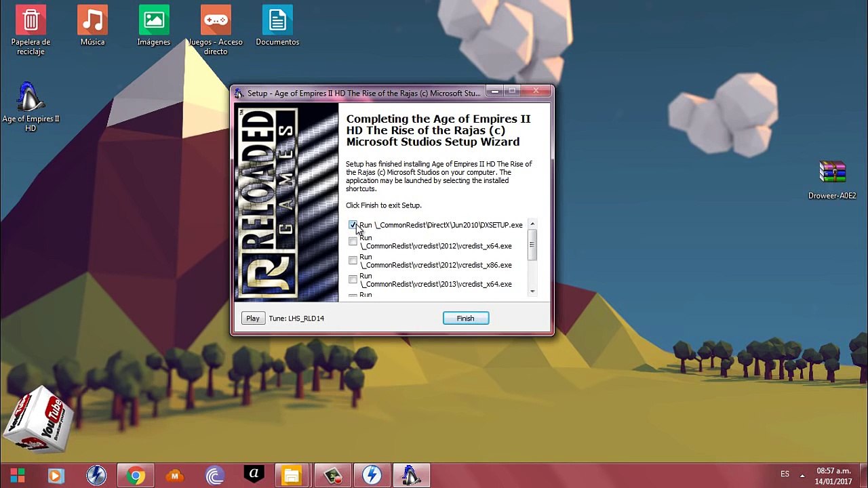Select the Droweer-A0E2 WinRAR archive icon
Screen dimensions: 868x488
tap(832, 180)
